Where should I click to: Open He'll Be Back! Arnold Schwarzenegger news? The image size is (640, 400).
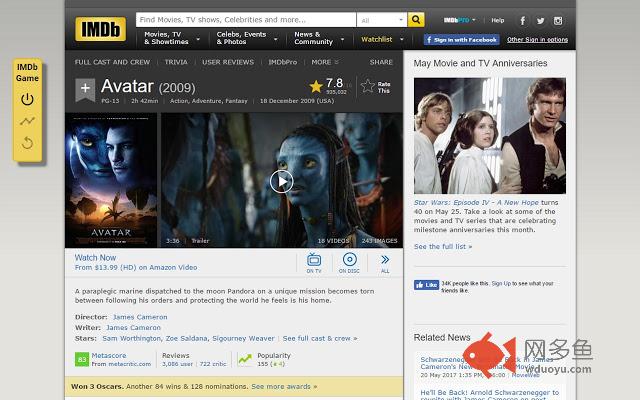[x=490, y=393]
